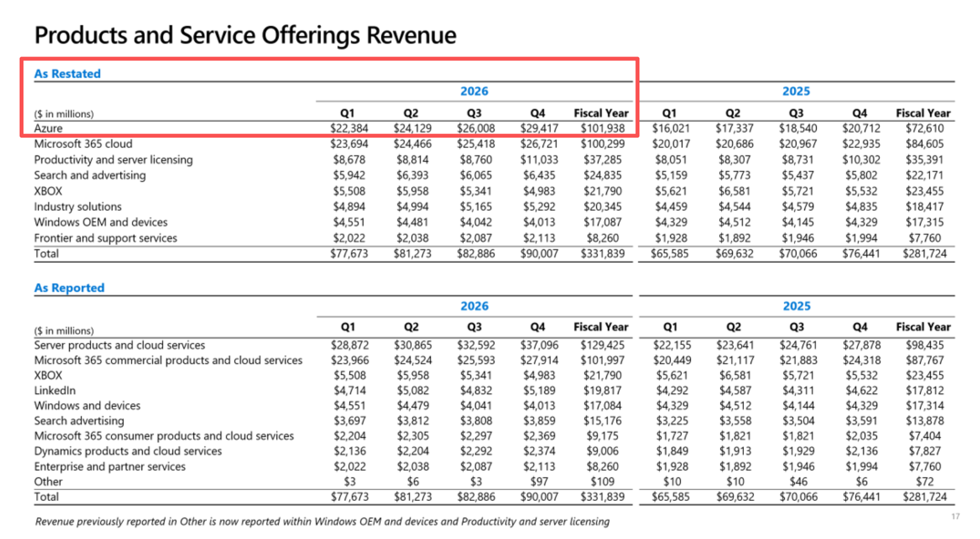Select LinkedIn fiscal 2026 value $19,817
This screenshot has height=539, width=980.
pyautogui.click(x=602, y=391)
